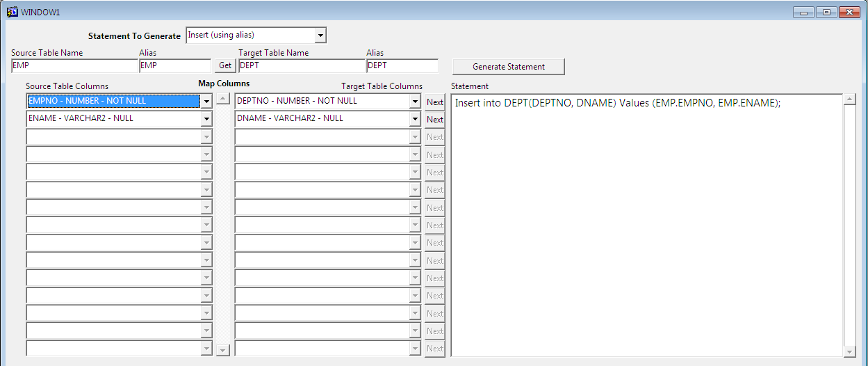The height and width of the screenshot is (366, 868).
Task: Open the Statement To Generate dropdown
Action: 320,35
